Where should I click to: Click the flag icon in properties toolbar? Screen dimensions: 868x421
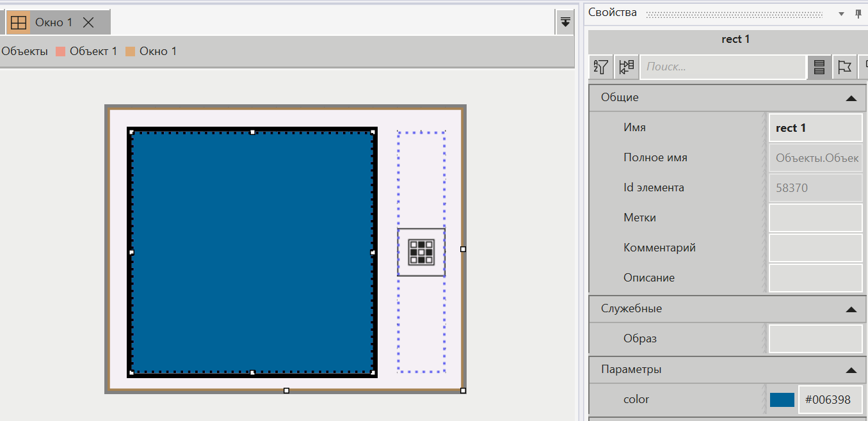845,67
